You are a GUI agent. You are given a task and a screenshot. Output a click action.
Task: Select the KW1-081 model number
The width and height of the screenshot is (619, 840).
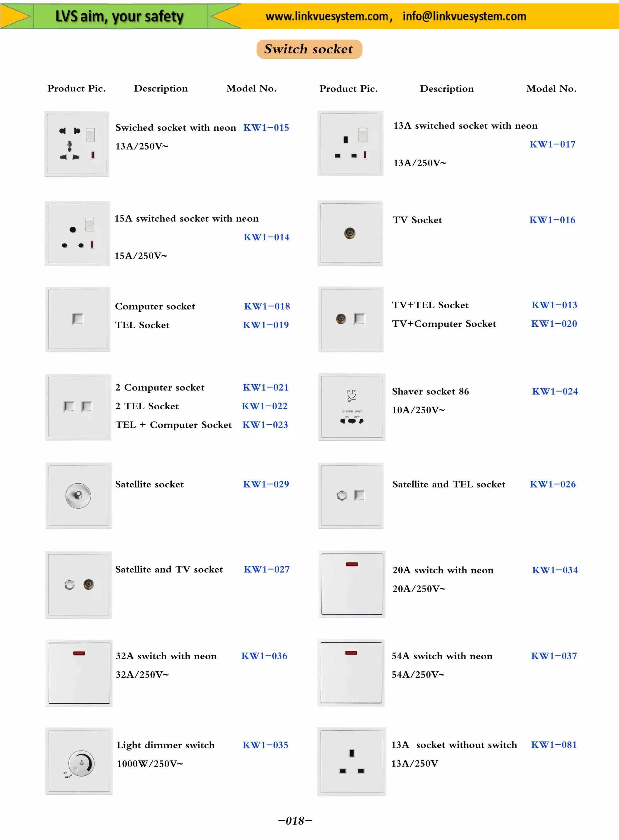coord(554,745)
